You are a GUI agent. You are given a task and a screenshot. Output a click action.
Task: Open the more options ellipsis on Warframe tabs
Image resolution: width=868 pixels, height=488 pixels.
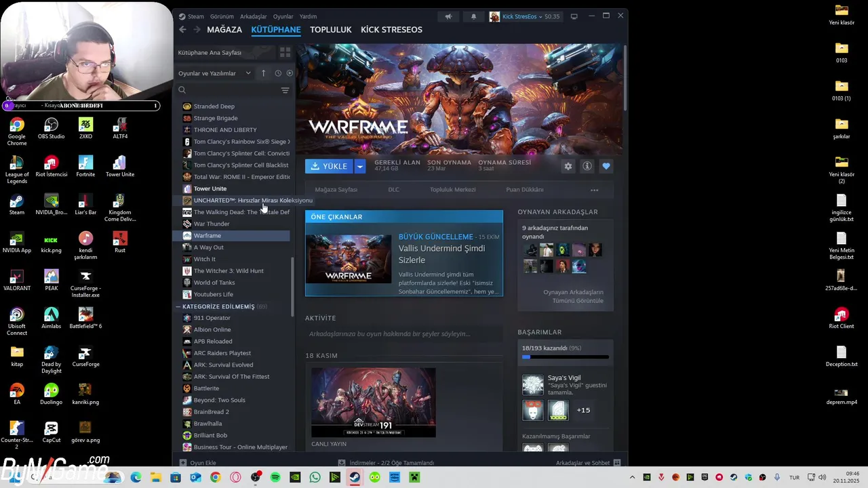tap(595, 190)
